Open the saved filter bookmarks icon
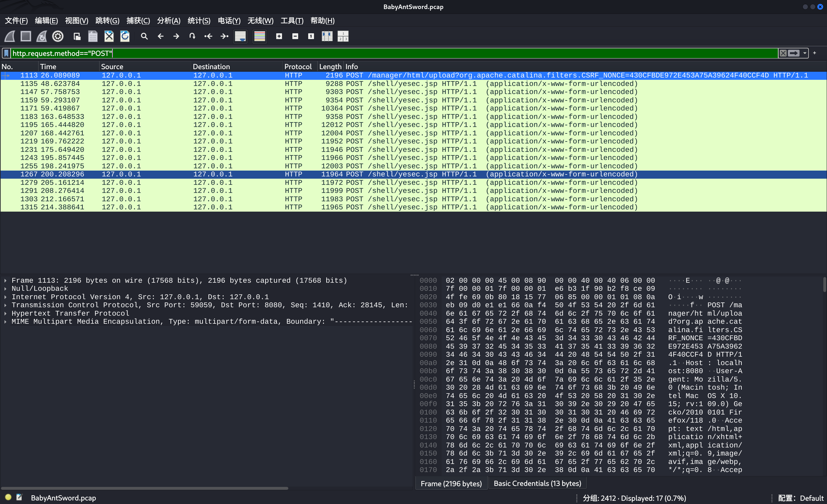The height and width of the screenshot is (504, 827). [x=6, y=53]
